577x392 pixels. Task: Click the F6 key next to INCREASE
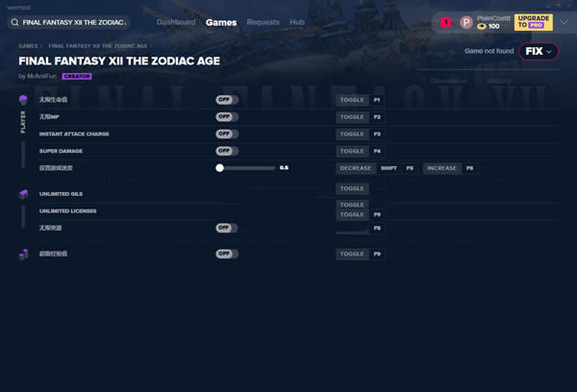pyautogui.click(x=469, y=168)
